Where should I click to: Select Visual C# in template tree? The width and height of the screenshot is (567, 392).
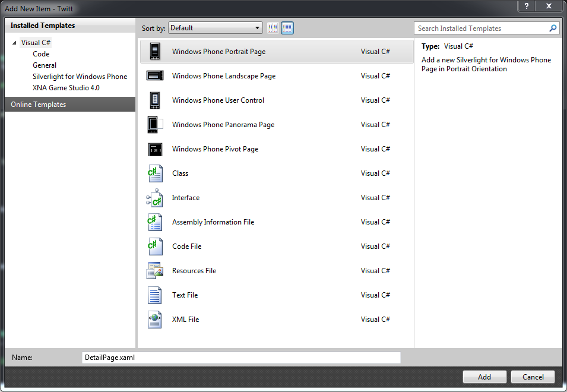(x=36, y=43)
